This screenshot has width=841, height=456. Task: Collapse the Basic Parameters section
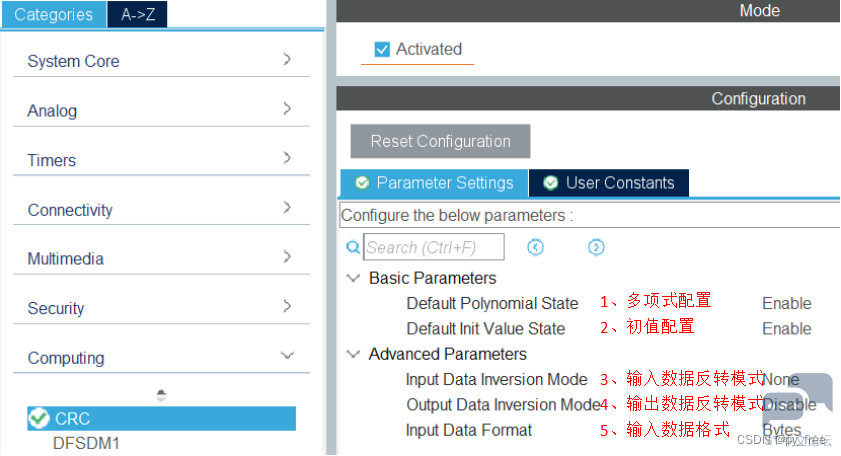point(353,278)
